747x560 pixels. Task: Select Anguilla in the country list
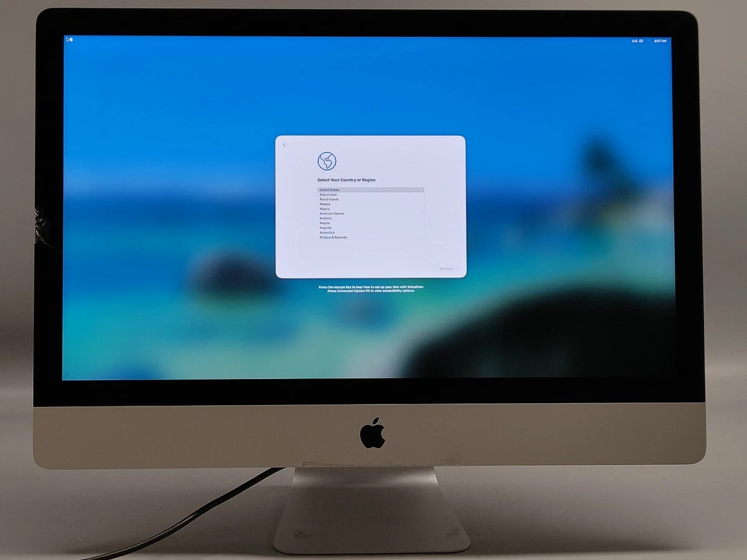[x=371, y=228]
